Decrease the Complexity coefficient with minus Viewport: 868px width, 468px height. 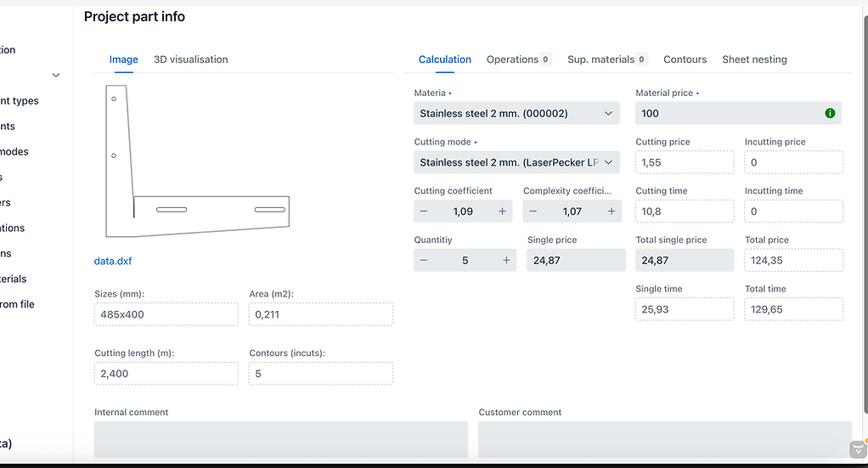pyautogui.click(x=533, y=211)
